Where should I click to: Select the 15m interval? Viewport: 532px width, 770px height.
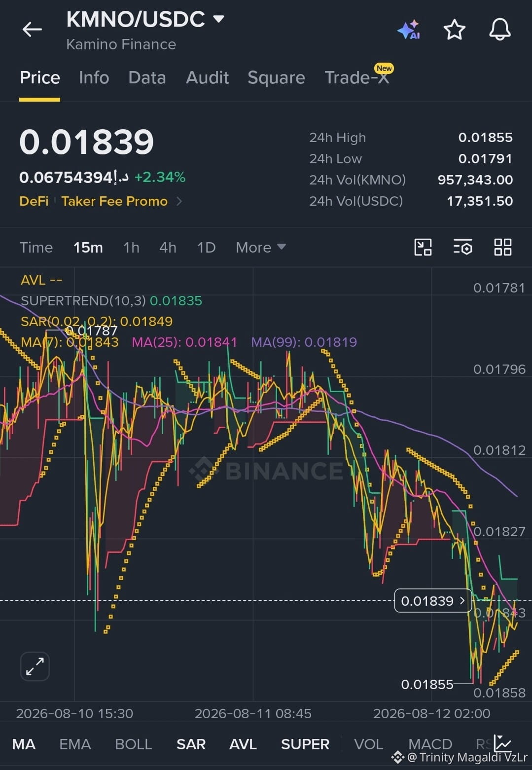point(88,247)
